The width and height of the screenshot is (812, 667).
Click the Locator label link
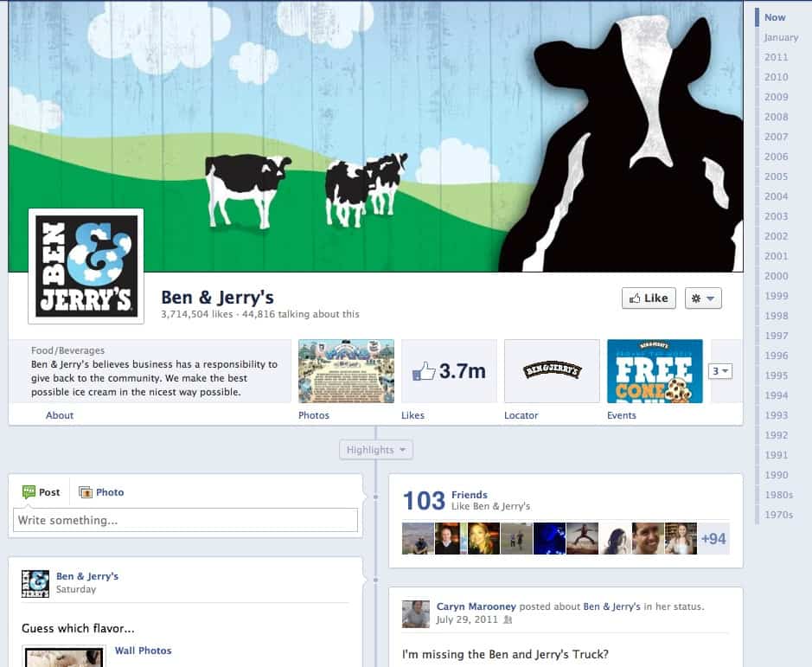[x=521, y=415]
